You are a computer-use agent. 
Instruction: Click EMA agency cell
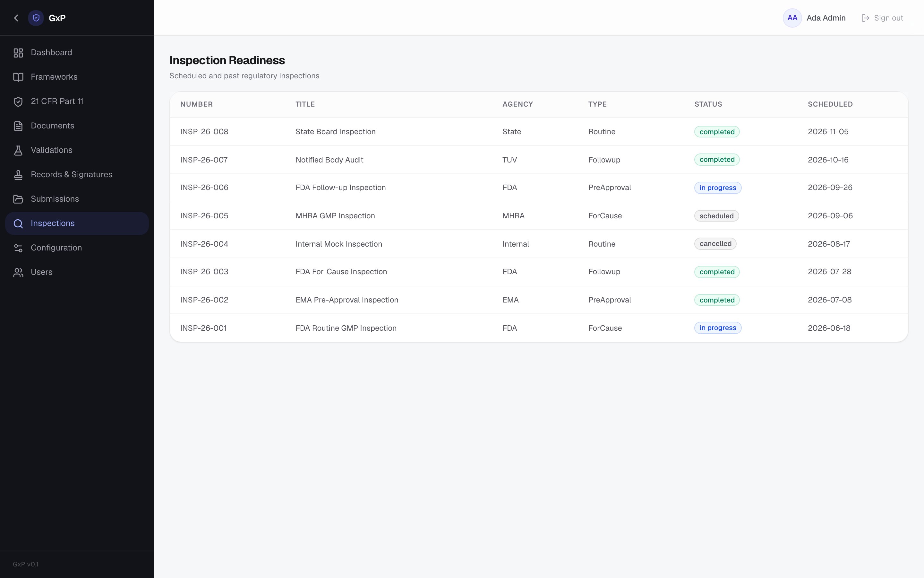[510, 300]
